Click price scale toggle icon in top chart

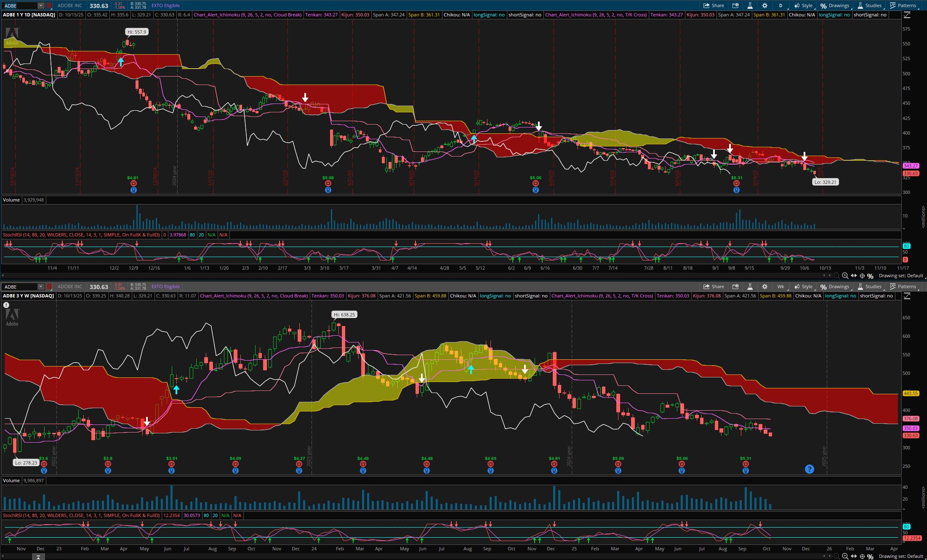[x=907, y=15]
